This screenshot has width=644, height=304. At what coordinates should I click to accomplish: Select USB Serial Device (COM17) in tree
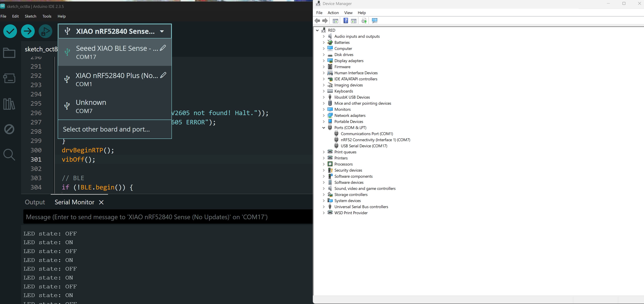click(364, 146)
